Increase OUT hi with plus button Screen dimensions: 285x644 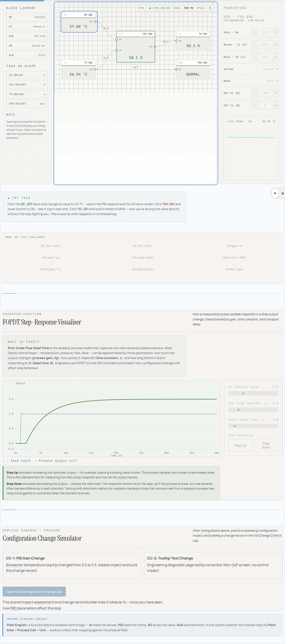[275, 93]
